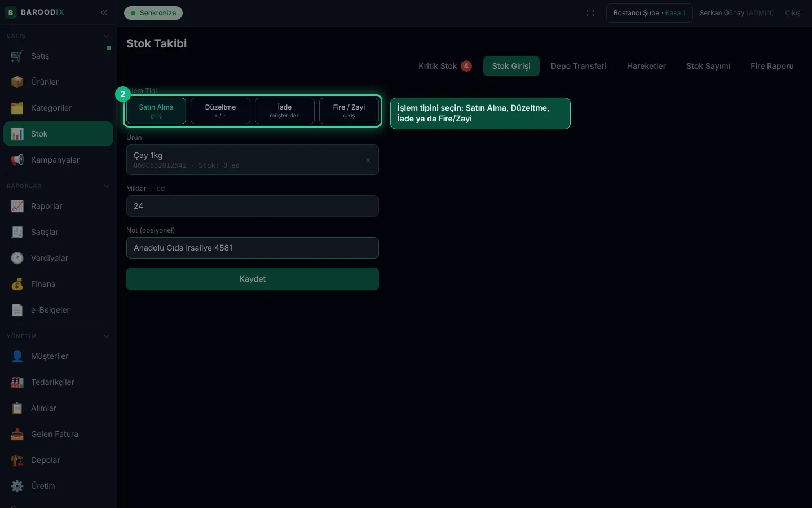Open Finans via the money bag icon
812x508 pixels.
tap(17, 284)
